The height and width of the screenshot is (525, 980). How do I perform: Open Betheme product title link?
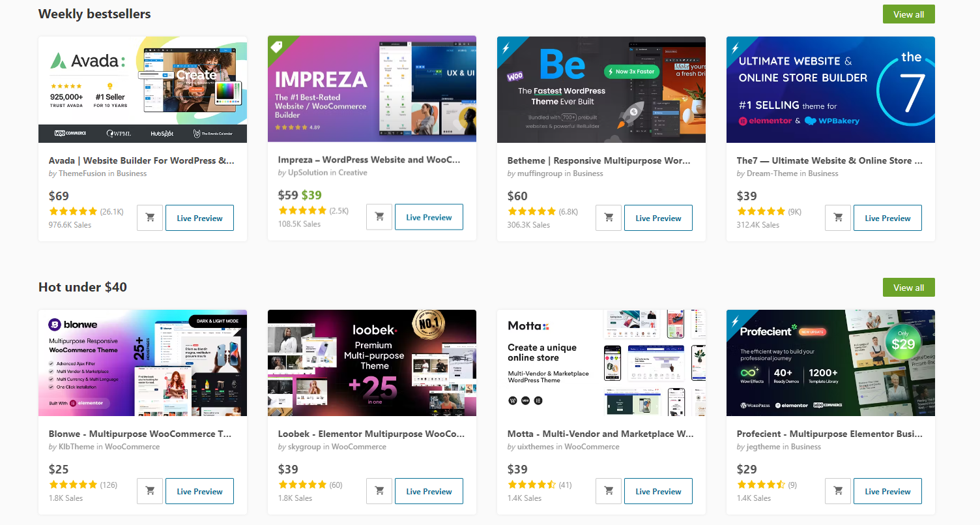[599, 160]
